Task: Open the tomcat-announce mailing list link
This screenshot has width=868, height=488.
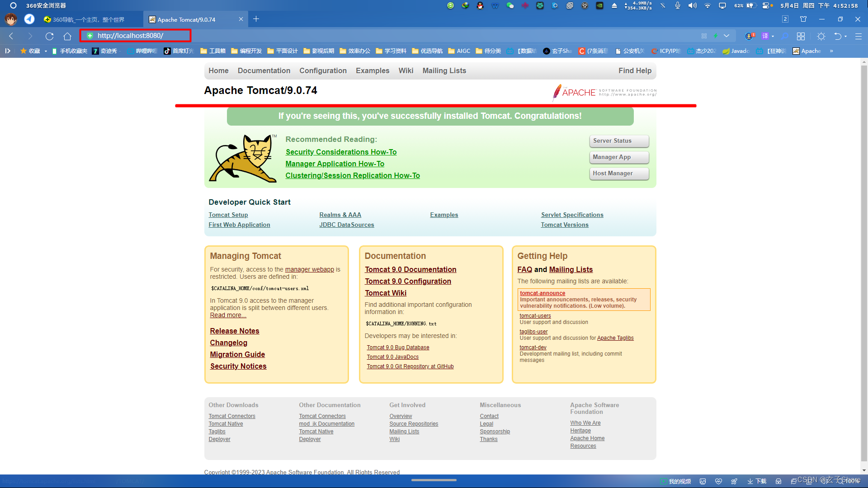Action: tap(542, 293)
